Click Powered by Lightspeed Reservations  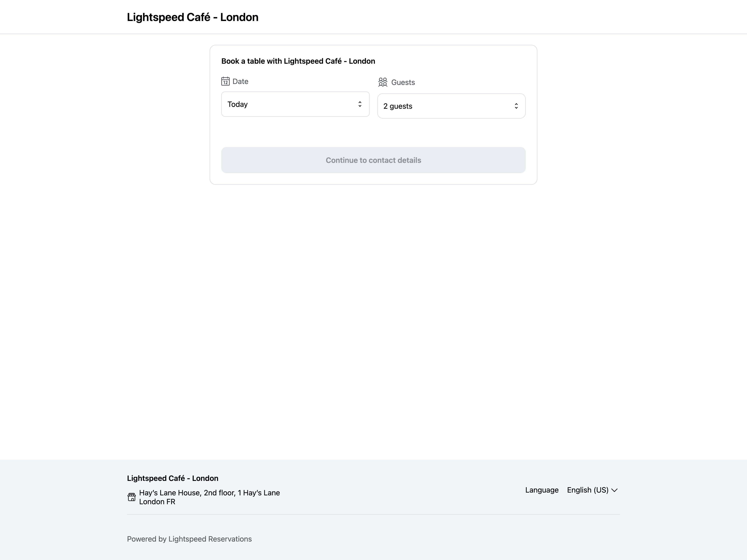point(189,539)
